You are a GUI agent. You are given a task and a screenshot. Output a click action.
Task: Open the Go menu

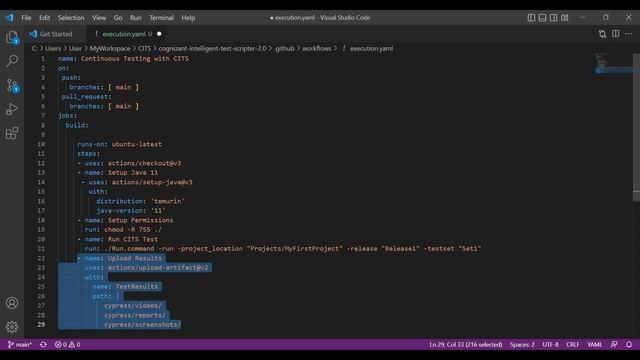[118, 18]
